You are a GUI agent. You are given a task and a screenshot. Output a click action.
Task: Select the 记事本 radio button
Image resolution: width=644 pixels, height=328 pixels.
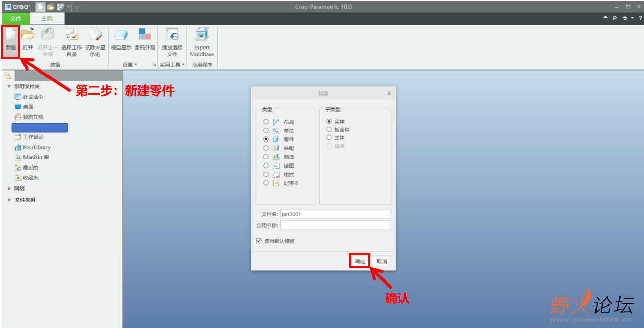point(266,183)
